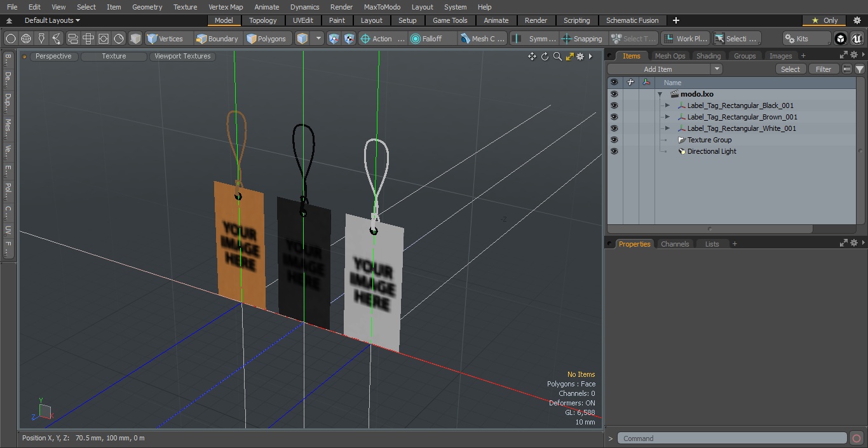The height and width of the screenshot is (448, 868).
Task: Hide the Label_Tag_Rectangular_Black_001 item
Action: pyautogui.click(x=614, y=105)
